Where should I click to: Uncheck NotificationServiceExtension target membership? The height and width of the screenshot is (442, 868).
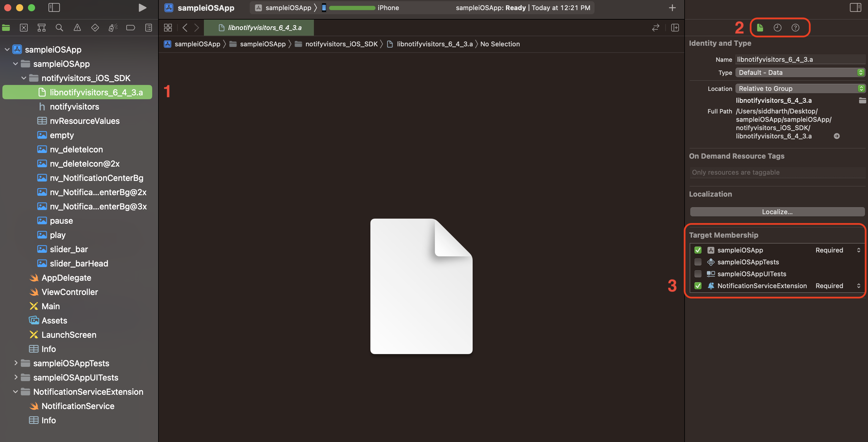(698, 286)
